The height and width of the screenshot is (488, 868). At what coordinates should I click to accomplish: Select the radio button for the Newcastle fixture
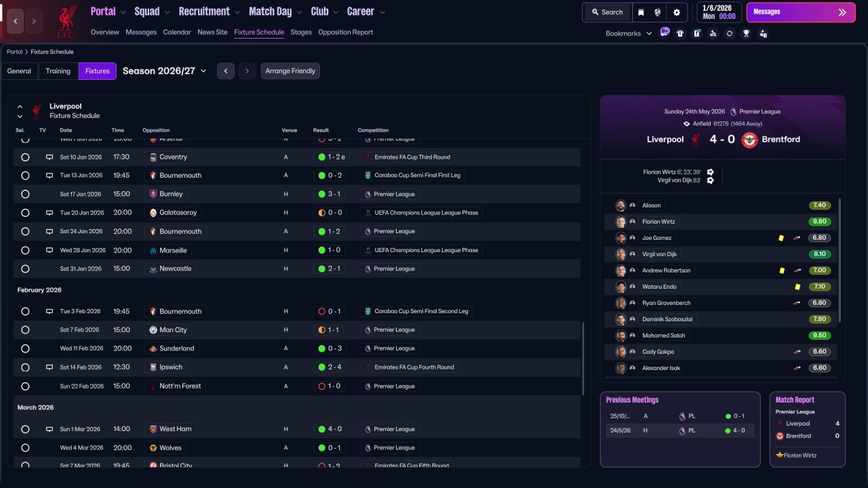tap(25, 269)
